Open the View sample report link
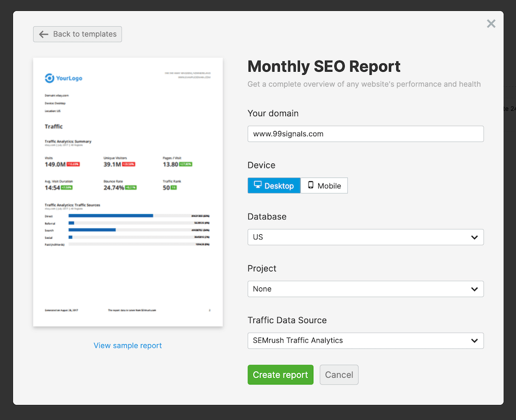This screenshot has width=516, height=420. (x=127, y=346)
